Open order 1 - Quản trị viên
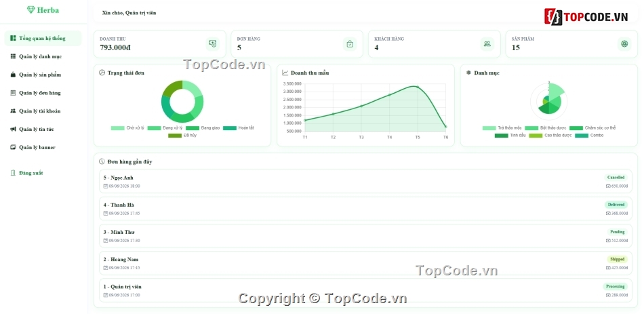644x314 pixels. [x=365, y=290]
